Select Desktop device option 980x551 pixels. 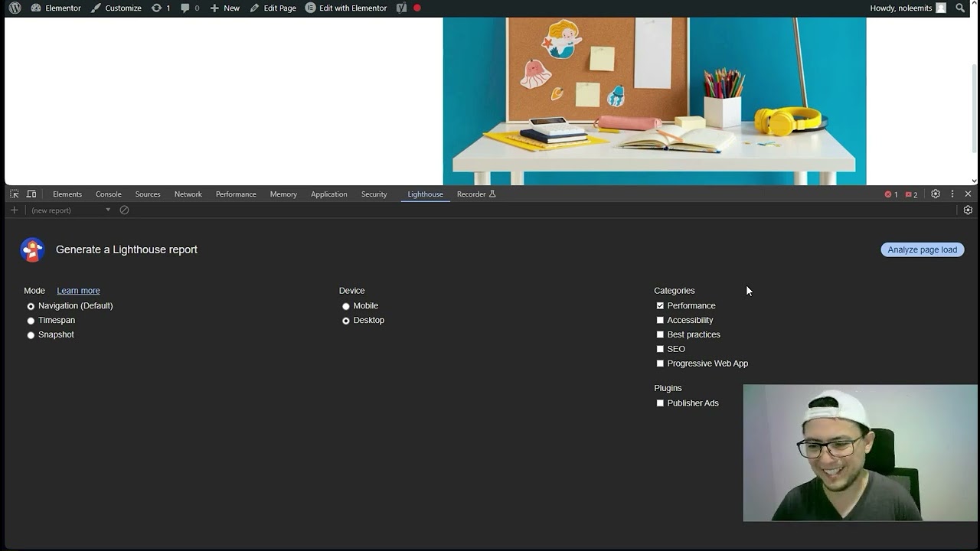coord(346,321)
